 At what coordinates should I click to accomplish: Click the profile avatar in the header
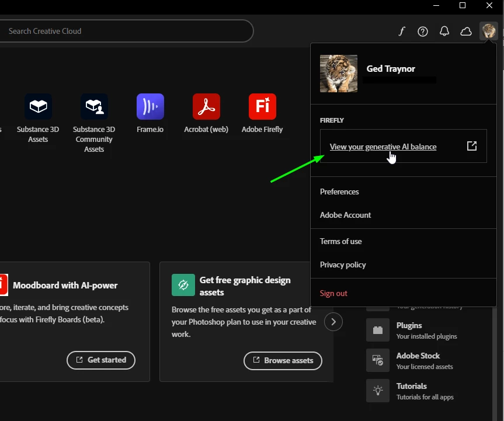coord(489,31)
